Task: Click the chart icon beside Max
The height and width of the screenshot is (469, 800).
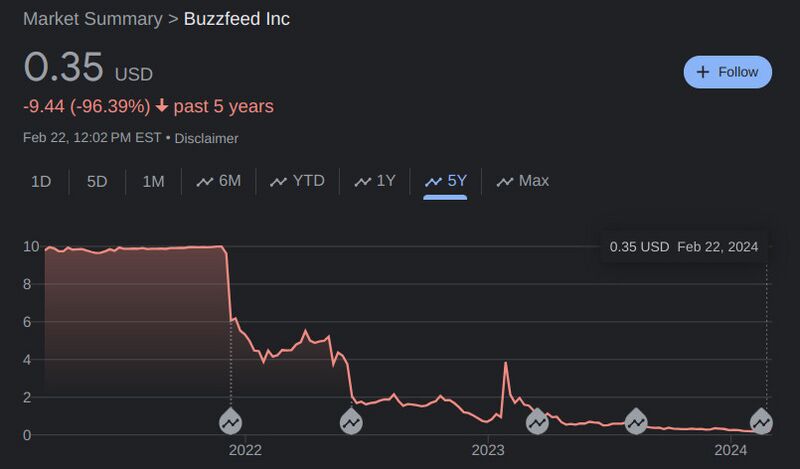Action: click(x=505, y=181)
